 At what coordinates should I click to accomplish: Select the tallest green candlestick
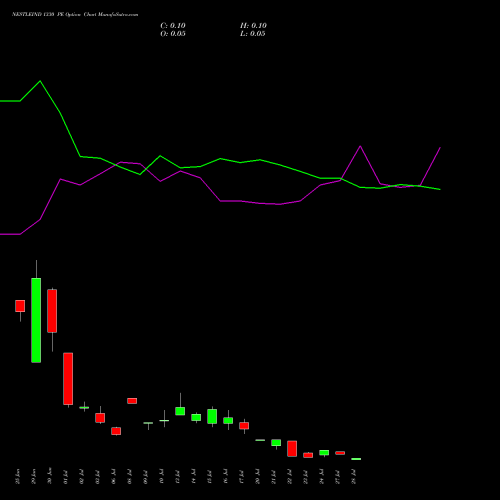tap(36, 320)
